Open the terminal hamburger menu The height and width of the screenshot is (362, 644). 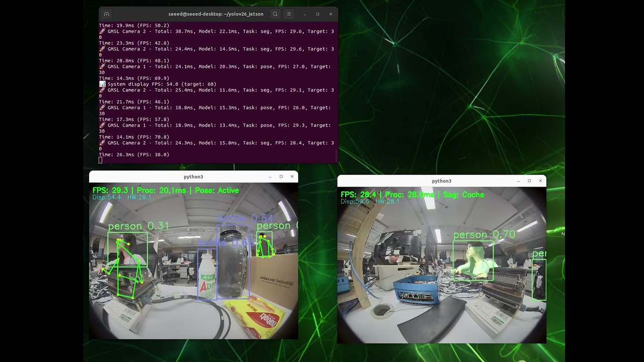click(289, 14)
